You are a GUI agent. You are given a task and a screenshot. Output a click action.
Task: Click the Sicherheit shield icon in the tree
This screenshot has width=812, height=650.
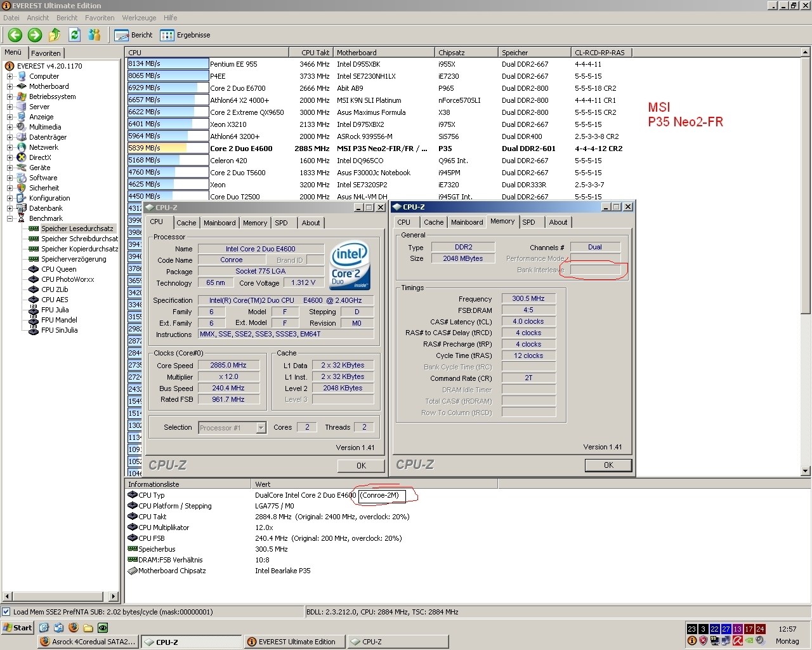[22, 188]
